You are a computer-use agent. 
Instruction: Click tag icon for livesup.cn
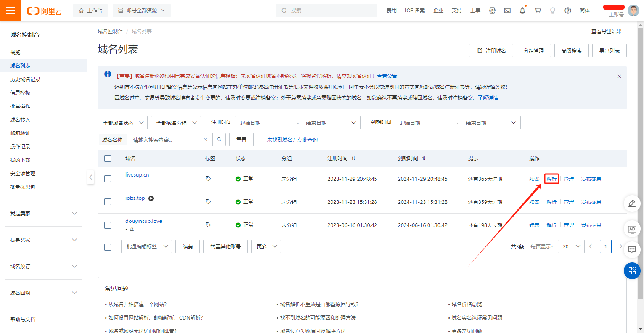[208, 179]
